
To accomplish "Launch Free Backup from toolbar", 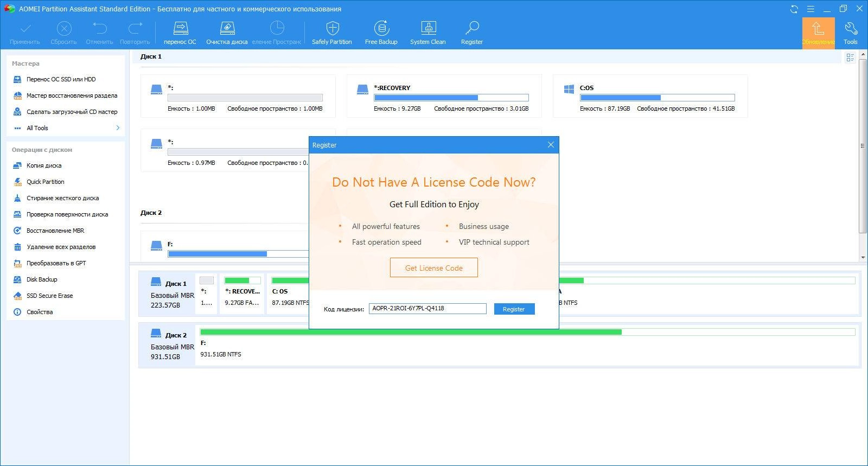I will tap(381, 33).
